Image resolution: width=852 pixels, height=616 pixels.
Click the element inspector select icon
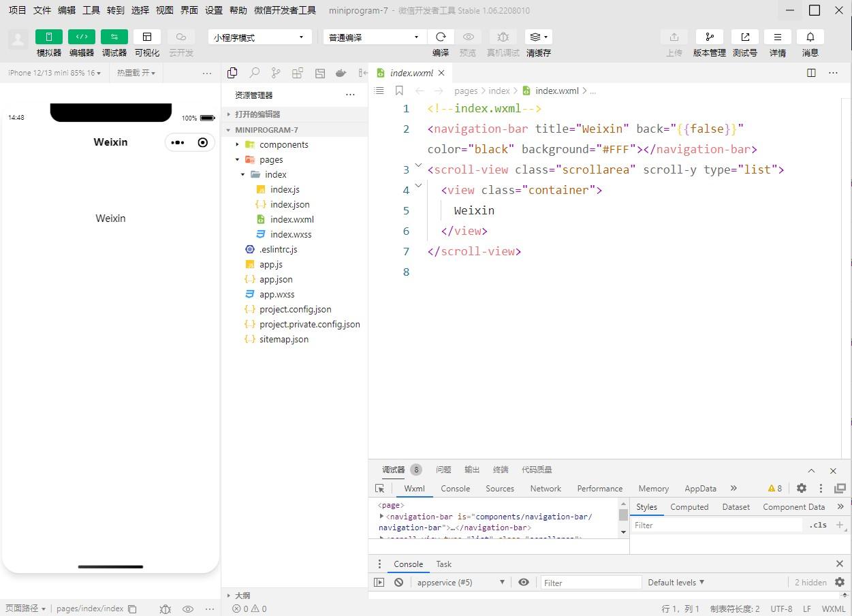[380, 489]
